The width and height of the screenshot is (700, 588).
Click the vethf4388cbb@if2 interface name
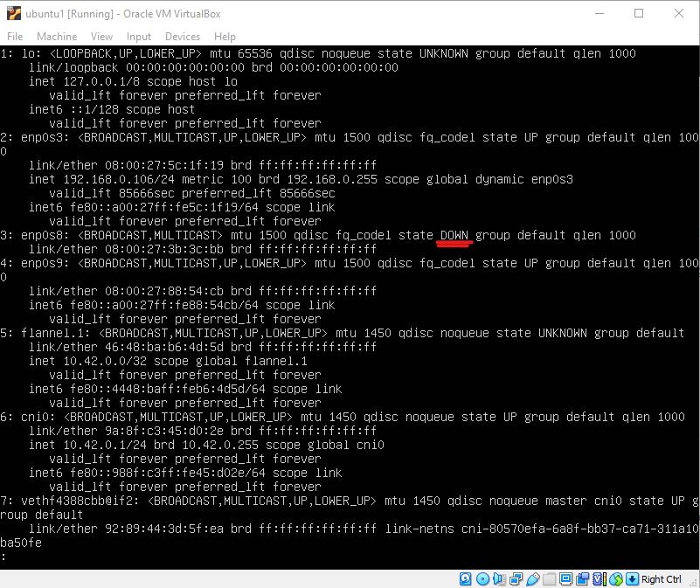pyautogui.click(x=77, y=501)
